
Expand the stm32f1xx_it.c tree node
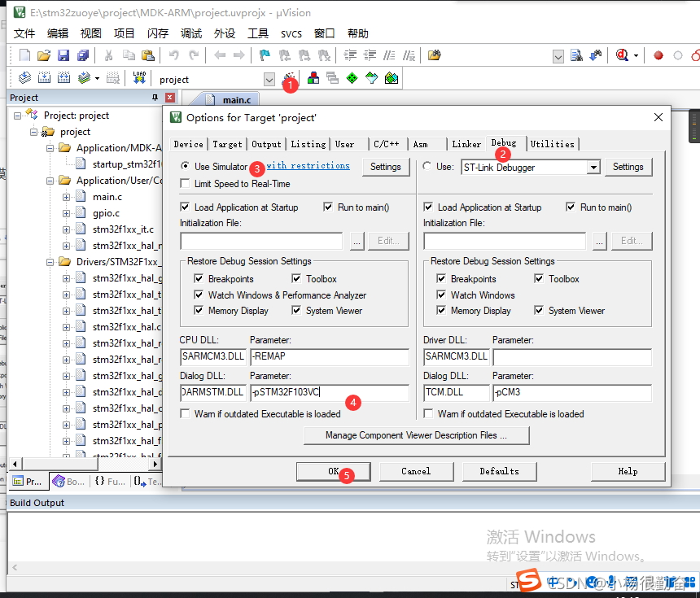[66, 229]
